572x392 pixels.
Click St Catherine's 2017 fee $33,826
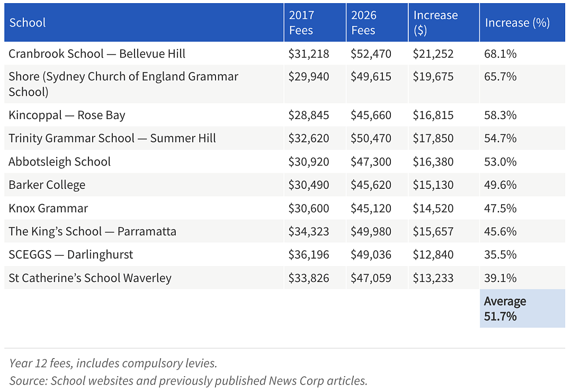tap(309, 278)
